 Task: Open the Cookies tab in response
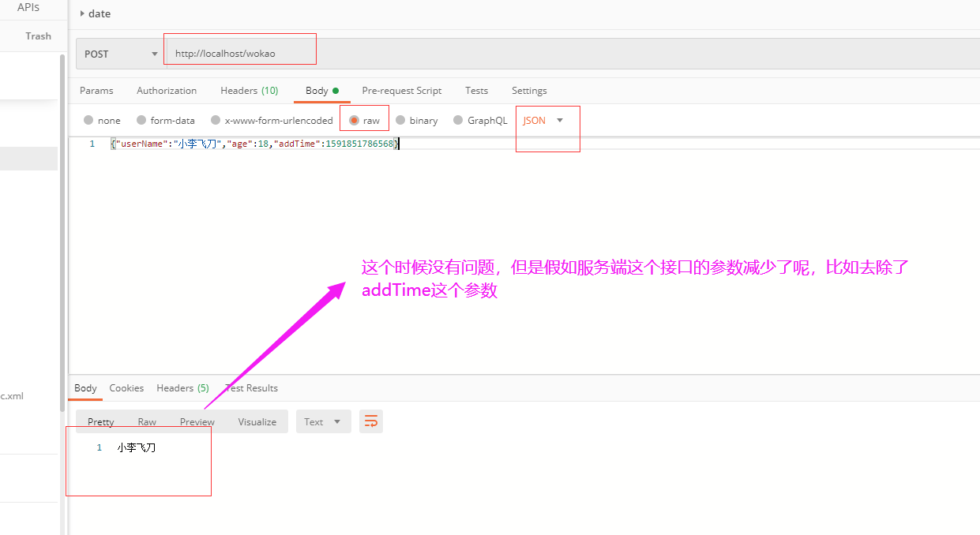[126, 387]
